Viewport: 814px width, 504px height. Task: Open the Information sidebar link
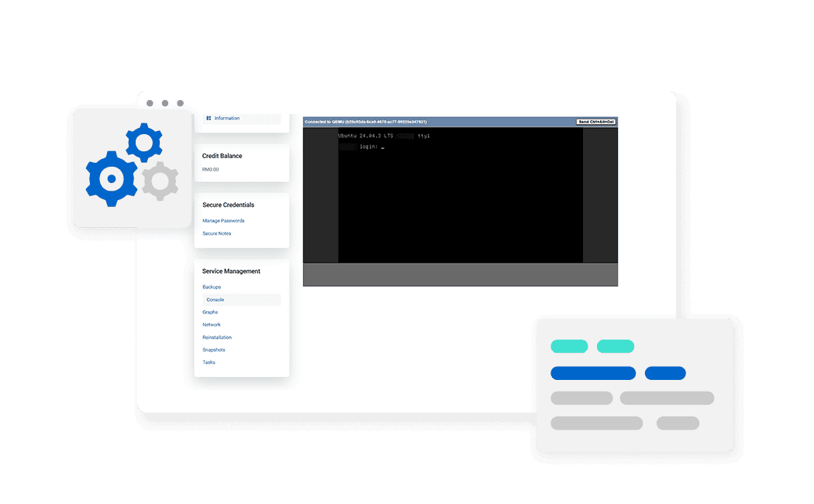(x=227, y=119)
